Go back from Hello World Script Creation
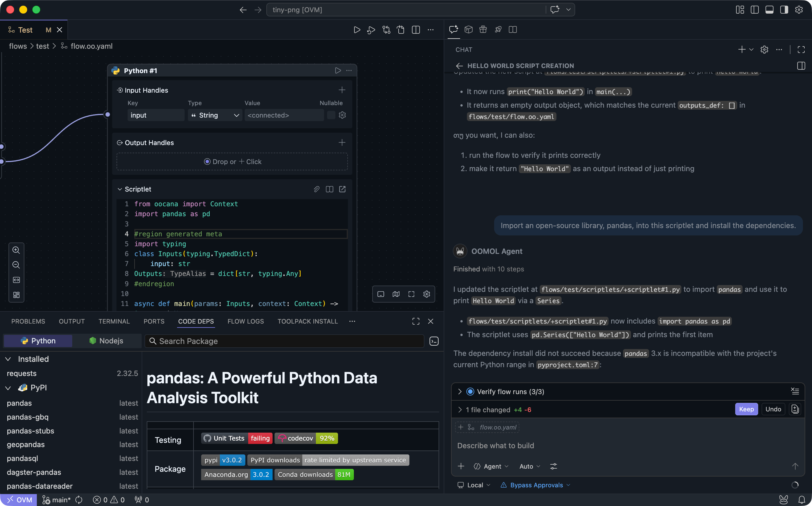This screenshot has width=812, height=506. pos(459,66)
